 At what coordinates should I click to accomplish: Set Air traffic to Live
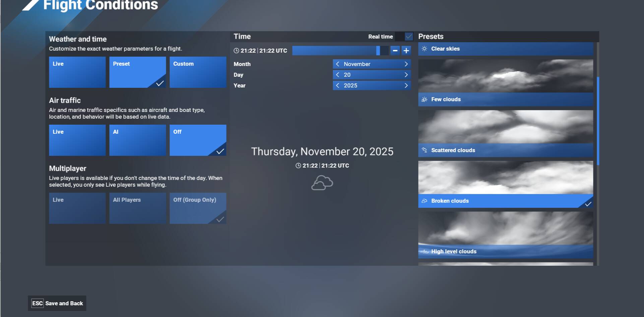coord(77,140)
